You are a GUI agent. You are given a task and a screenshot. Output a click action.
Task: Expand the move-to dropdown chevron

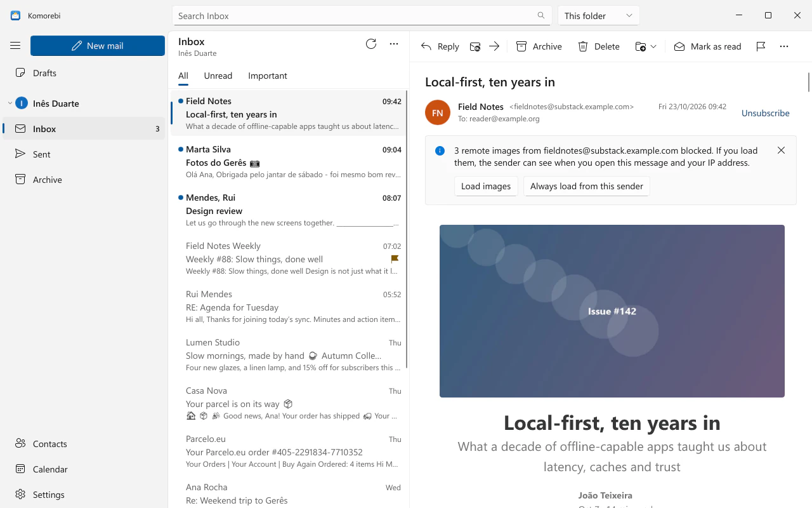tap(653, 46)
